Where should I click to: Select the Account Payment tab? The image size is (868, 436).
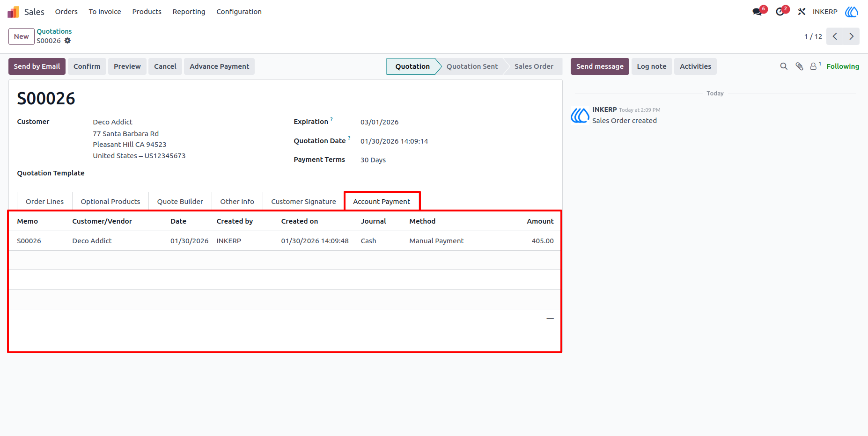coord(382,202)
